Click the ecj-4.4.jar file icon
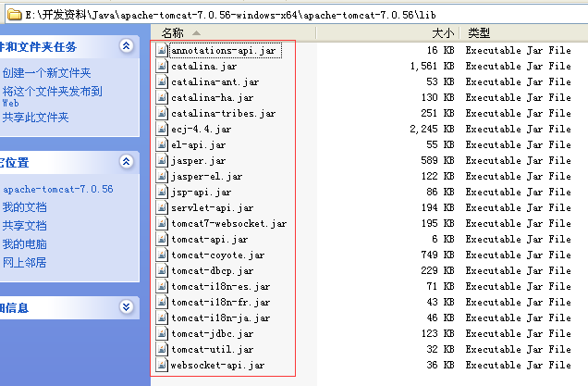The width and height of the screenshot is (588, 386). 162,130
